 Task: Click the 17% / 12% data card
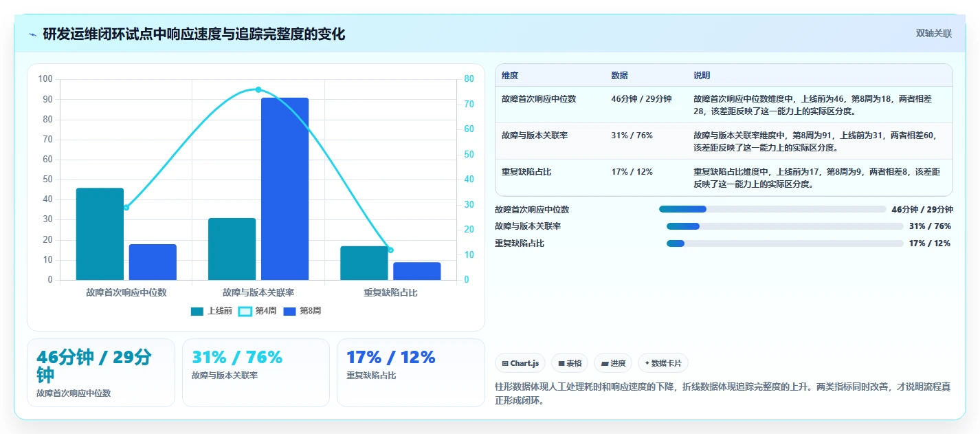pos(411,373)
